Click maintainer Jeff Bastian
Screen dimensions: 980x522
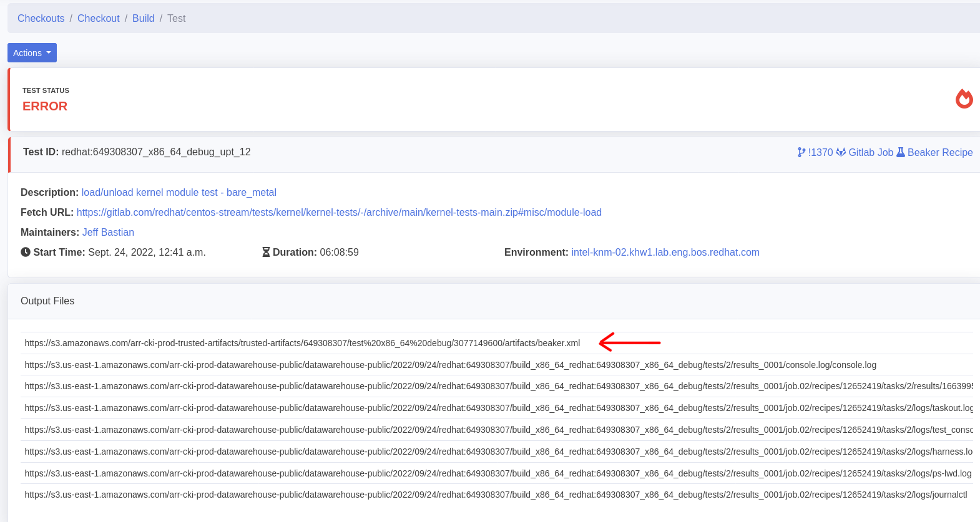tap(108, 232)
